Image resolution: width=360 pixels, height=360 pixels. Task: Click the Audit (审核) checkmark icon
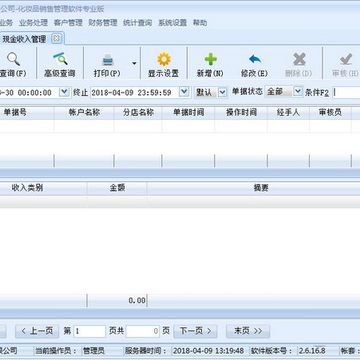346,60
